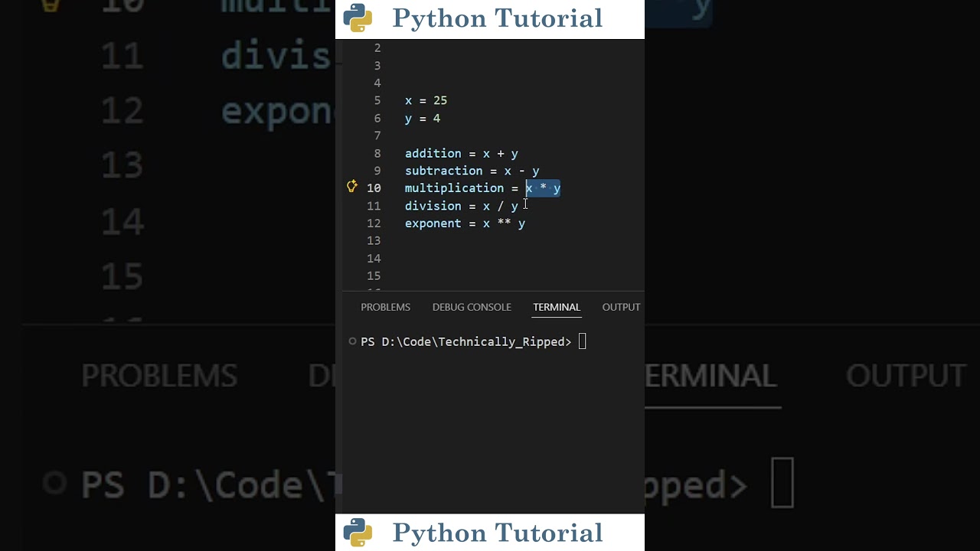Image resolution: width=980 pixels, height=551 pixels.
Task: Click the Python logo in bottom banner
Action: click(x=358, y=532)
